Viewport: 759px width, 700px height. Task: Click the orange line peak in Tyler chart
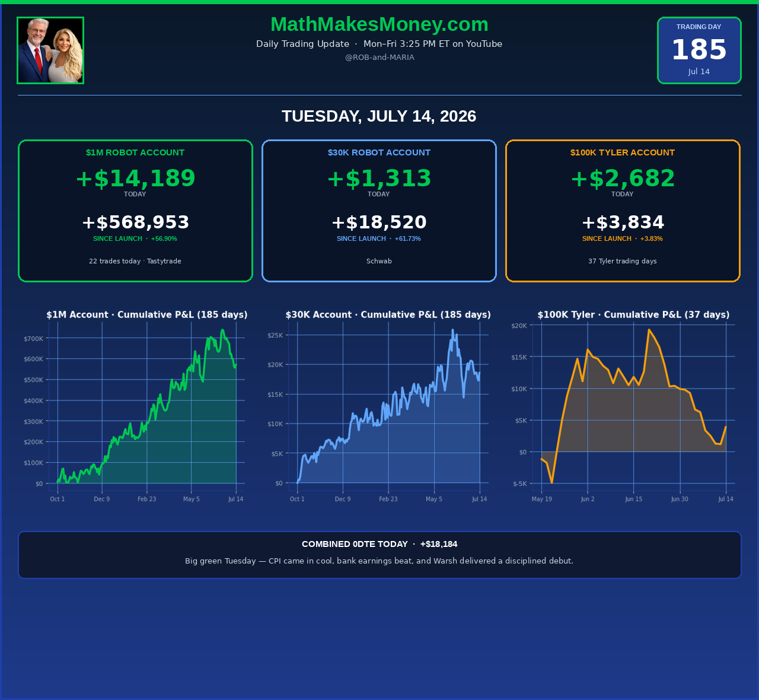[x=649, y=330]
